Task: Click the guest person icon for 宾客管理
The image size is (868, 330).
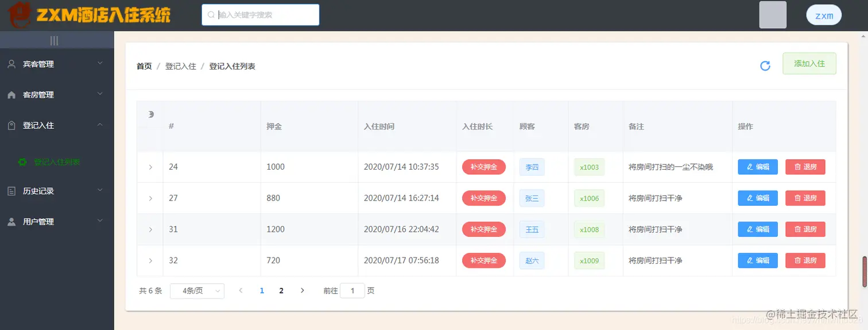Action: click(x=11, y=64)
